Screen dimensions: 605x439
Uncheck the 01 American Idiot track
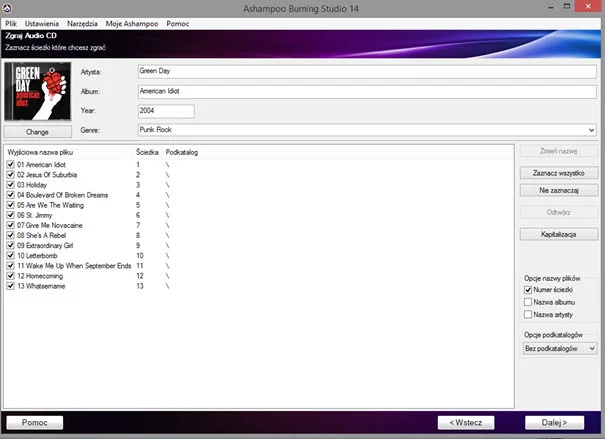11,164
